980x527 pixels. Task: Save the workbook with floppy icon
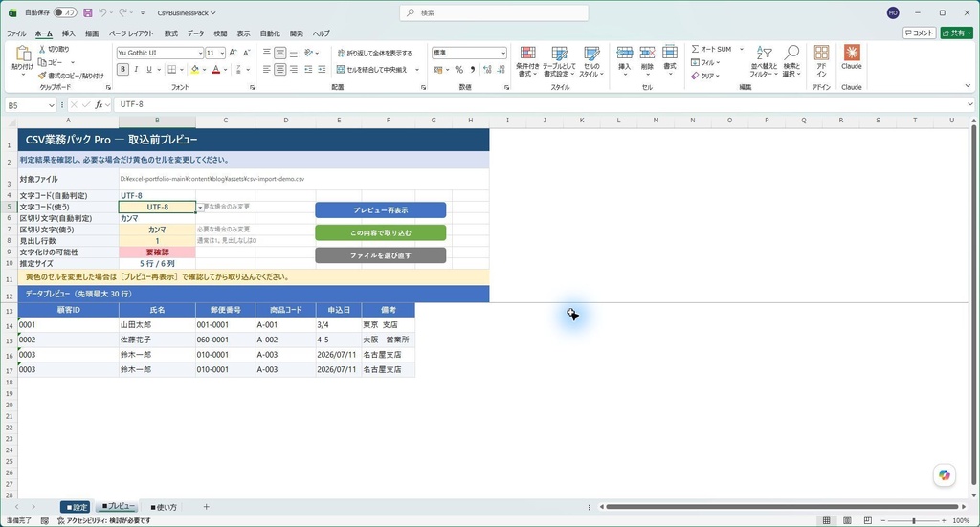[87, 12]
